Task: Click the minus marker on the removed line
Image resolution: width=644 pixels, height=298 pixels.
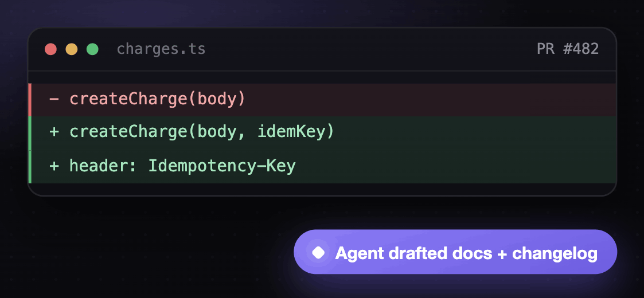Action: (54, 99)
